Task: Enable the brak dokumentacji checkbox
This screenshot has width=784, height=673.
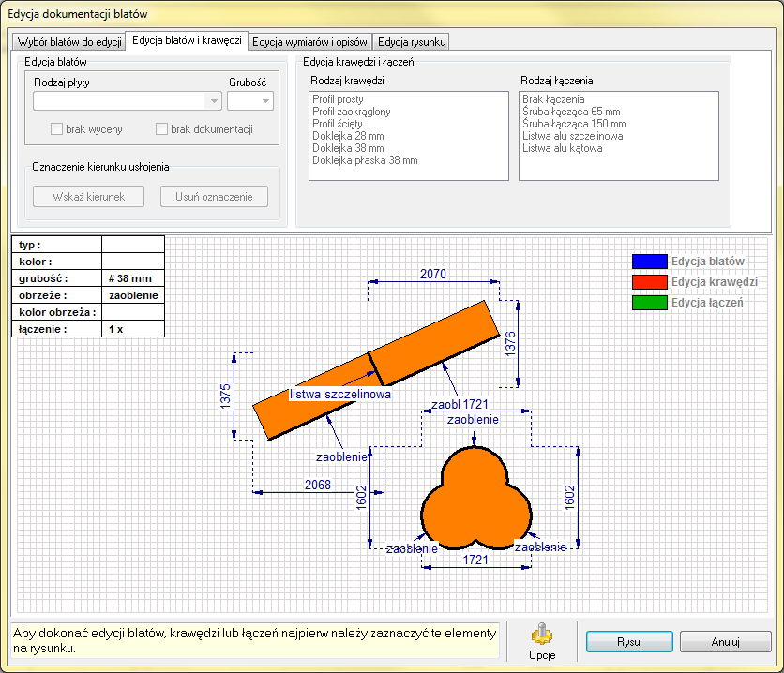Action: tap(161, 129)
